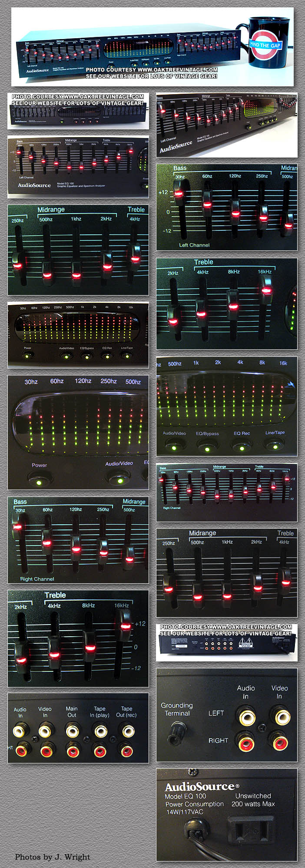305x868 pixels.
Task: Click the 'Grounding Terminal' label text
Action: pyautogui.click(x=177, y=709)
